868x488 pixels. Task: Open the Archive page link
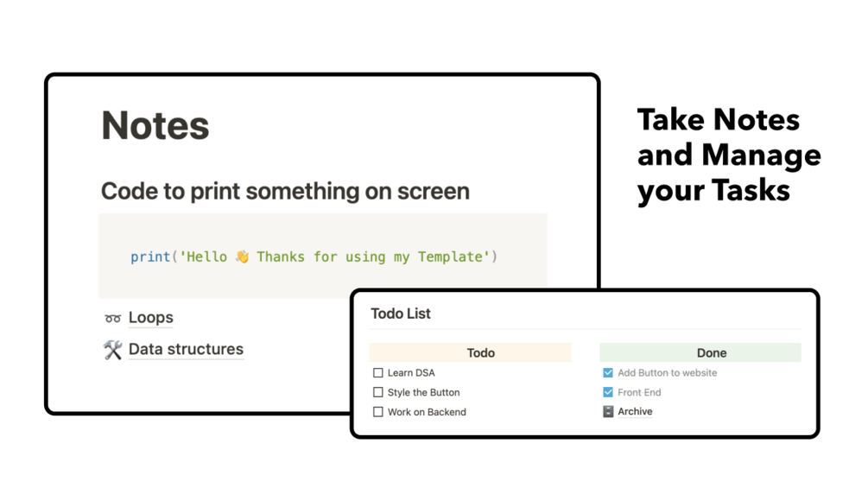[x=635, y=412]
